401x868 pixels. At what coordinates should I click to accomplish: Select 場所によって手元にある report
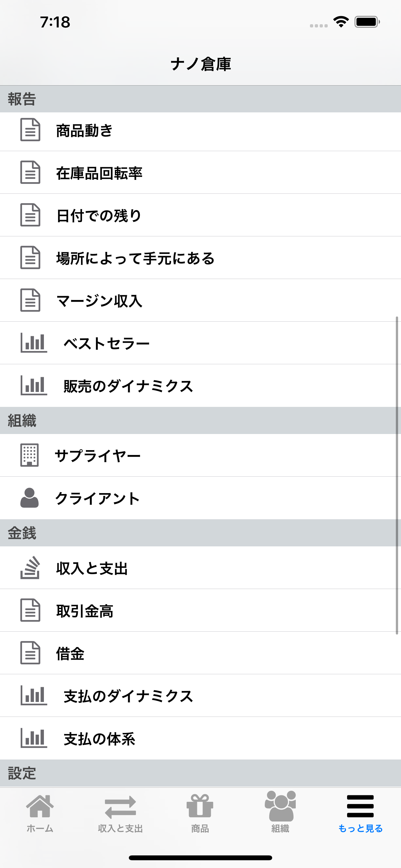pos(200,258)
